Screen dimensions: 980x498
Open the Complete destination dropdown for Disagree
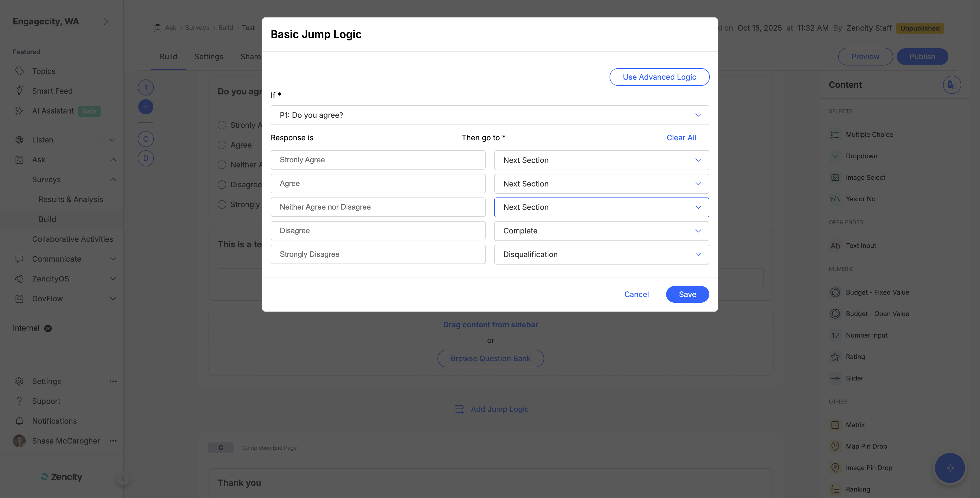(601, 231)
